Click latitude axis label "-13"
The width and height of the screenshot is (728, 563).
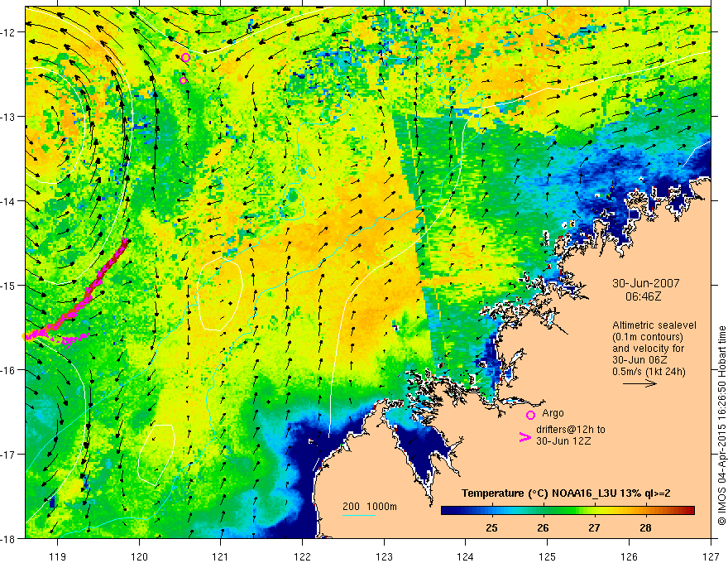[x=8, y=117]
